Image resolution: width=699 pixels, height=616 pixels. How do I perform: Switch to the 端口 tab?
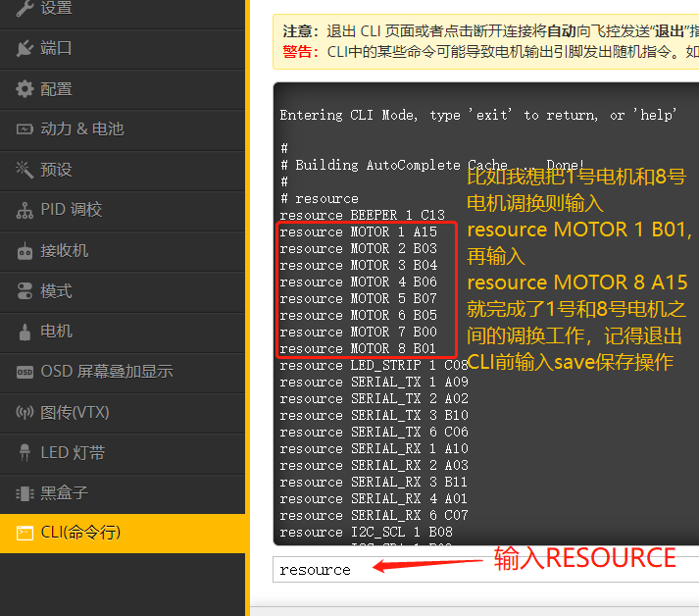click(123, 49)
